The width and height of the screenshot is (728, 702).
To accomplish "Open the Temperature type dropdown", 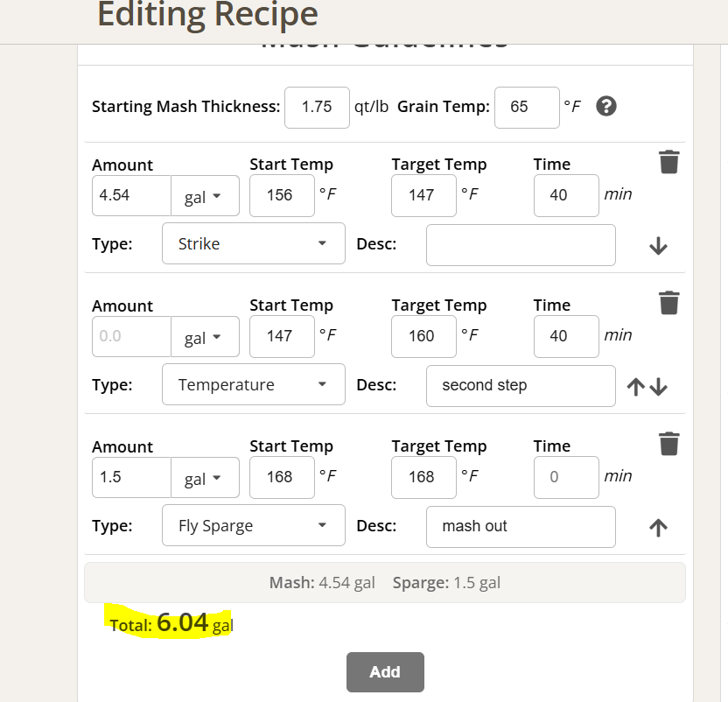I will coord(253,385).
